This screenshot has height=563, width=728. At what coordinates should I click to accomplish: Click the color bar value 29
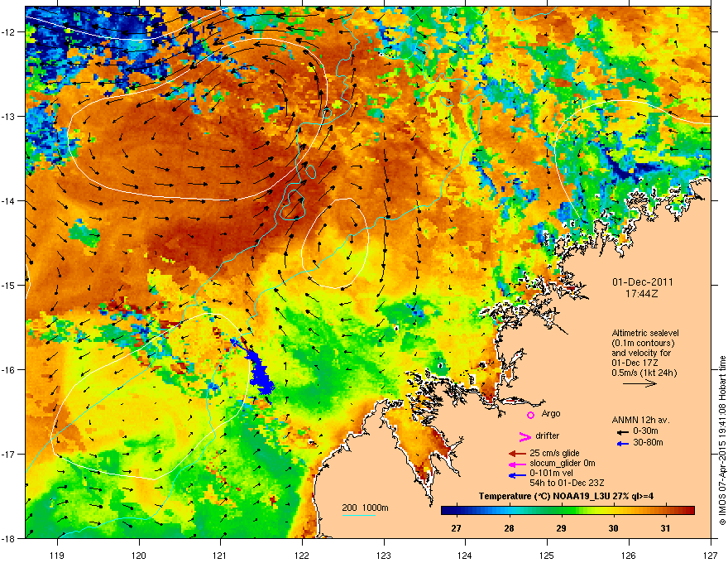[x=562, y=528]
